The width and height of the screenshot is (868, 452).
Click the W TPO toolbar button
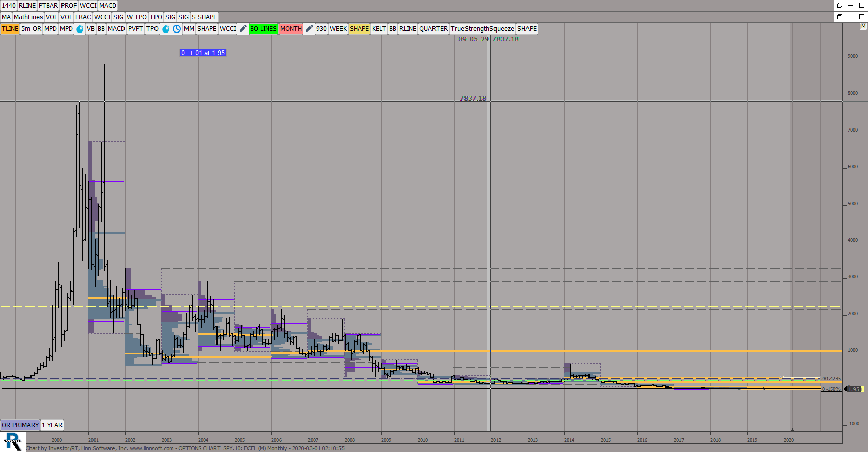tap(137, 17)
